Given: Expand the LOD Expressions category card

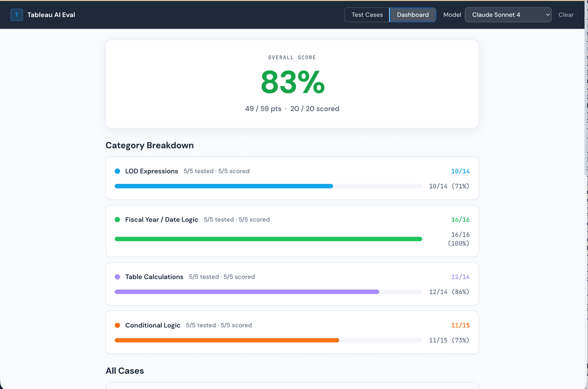Looking at the screenshot, I should (292, 171).
